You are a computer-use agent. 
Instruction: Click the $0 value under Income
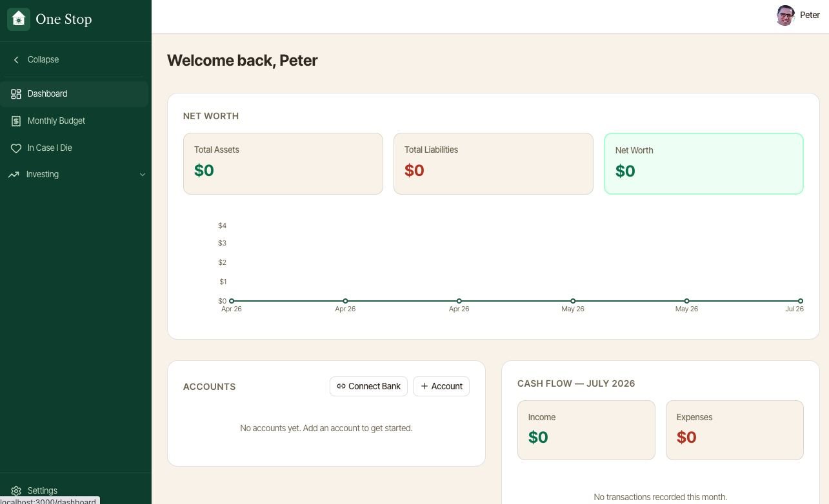(538, 437)
